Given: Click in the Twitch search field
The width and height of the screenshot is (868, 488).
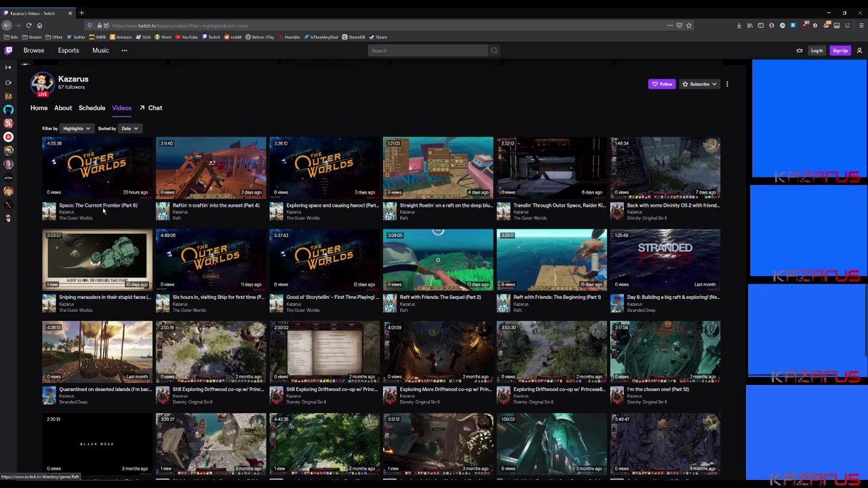Looking at the screenshot, I should tap(429, 51).
